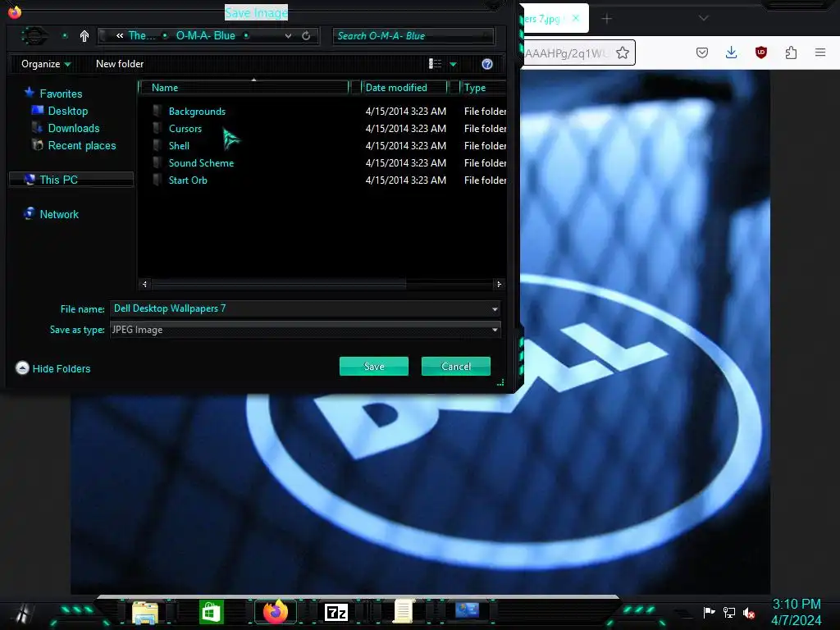Click the Save button
Image resolution: width=840 pixels, height=630 pixels.
click(x=374, y=367)
